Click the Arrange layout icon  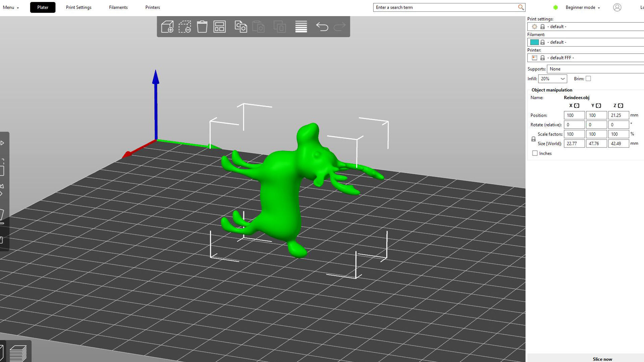pos(219,27)
